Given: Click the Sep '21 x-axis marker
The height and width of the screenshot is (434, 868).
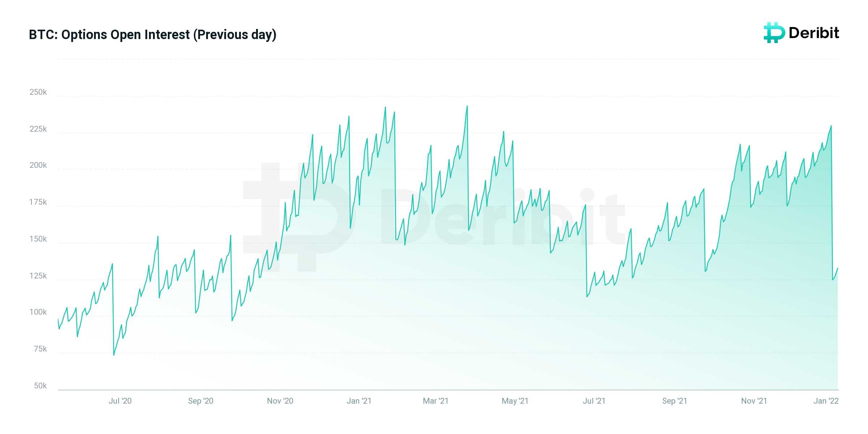Looking at the screenshot, I should coord(675,401).
